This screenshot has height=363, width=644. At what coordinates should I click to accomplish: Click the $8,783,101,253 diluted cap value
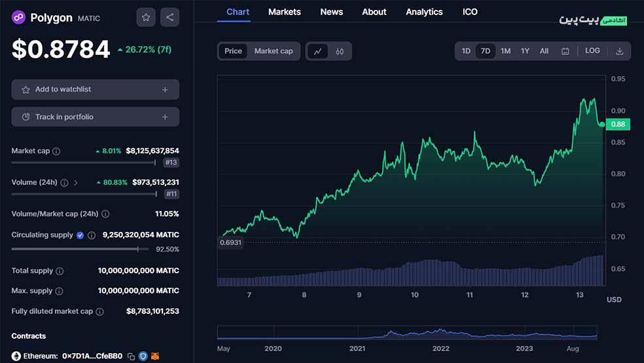152,311
